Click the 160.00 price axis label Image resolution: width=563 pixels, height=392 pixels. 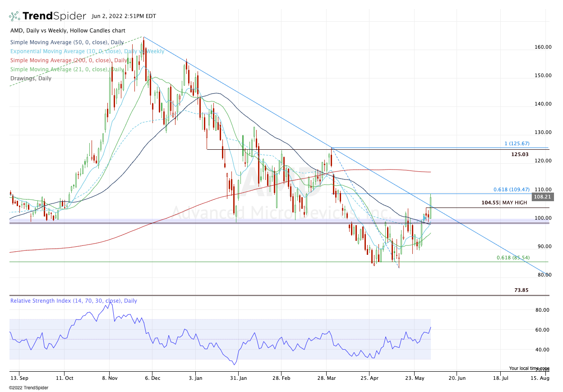(542, 47)
